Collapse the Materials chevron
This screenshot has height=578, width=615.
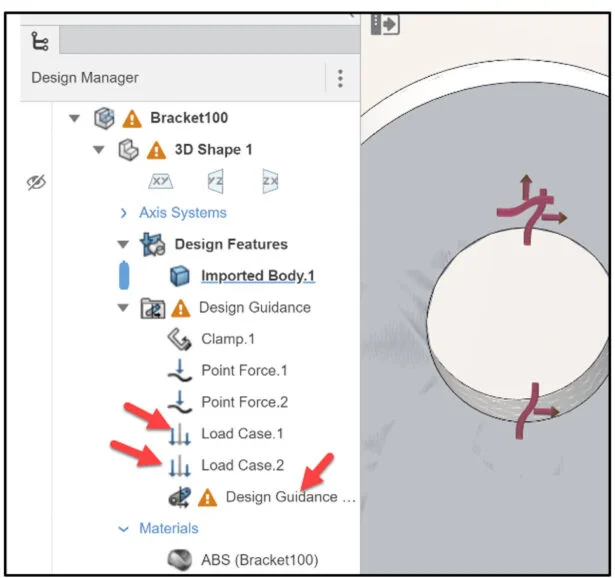tap(123, 529)
